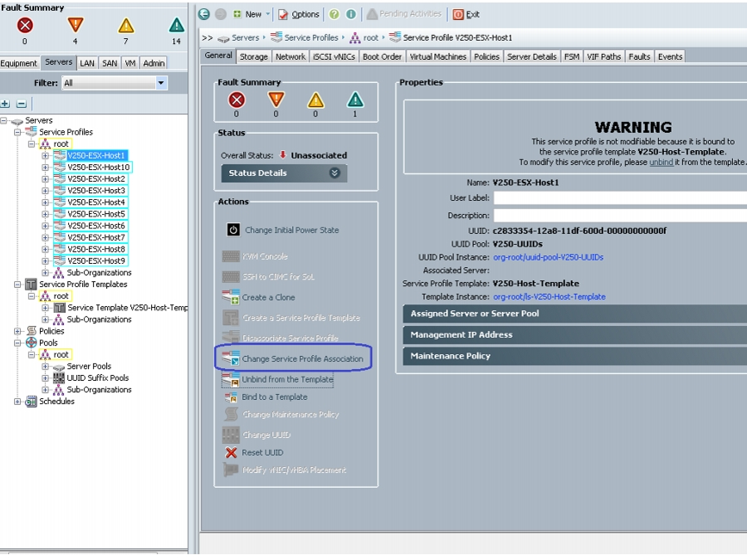Select UUID Suffix Pools in the tree
The image size is (747, 560).
[98, 378]
